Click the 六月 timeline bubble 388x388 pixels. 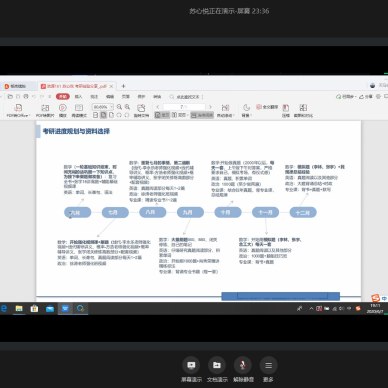click(x=78, y=212)
